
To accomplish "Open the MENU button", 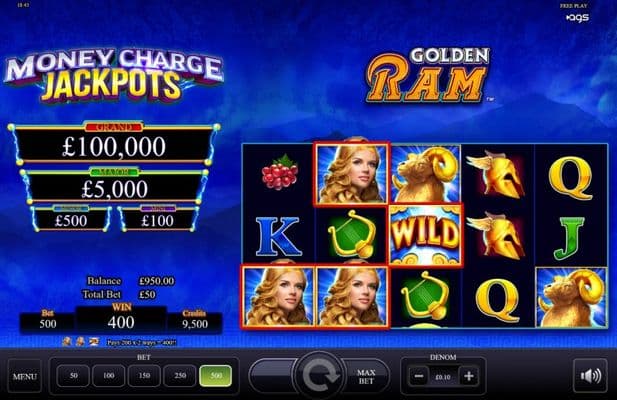I will tap(24, 376).
